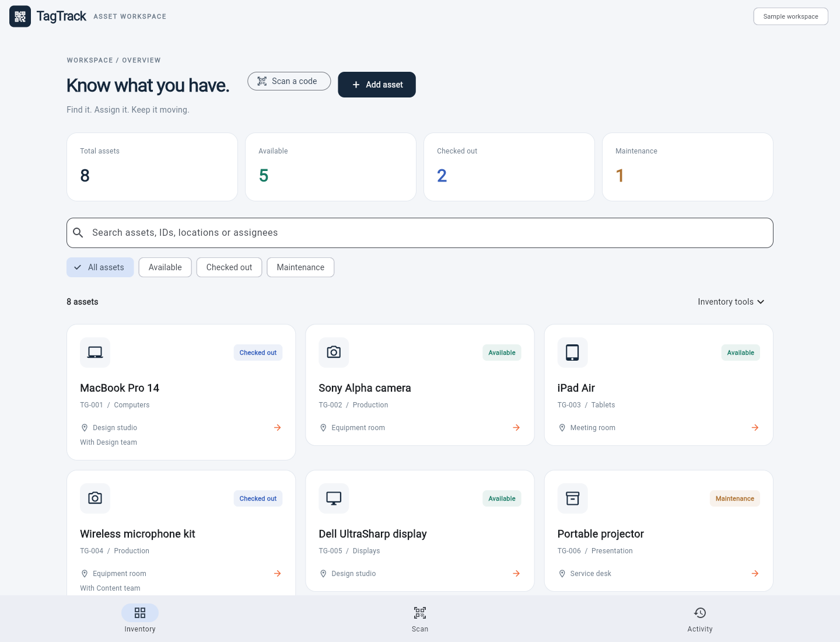Click the camera icon on Wireless microphone kit card
The height and width of the screenshot is (642, 840).
[x=95, y=498]
